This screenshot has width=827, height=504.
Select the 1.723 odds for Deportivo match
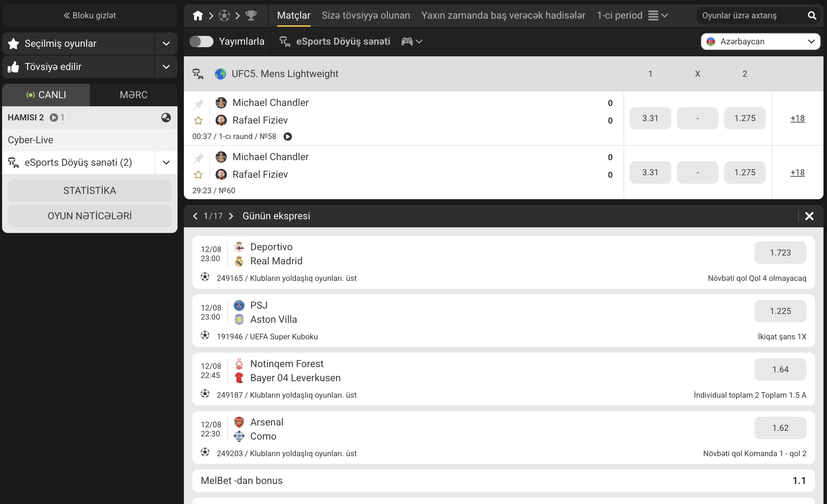[781, 253]
